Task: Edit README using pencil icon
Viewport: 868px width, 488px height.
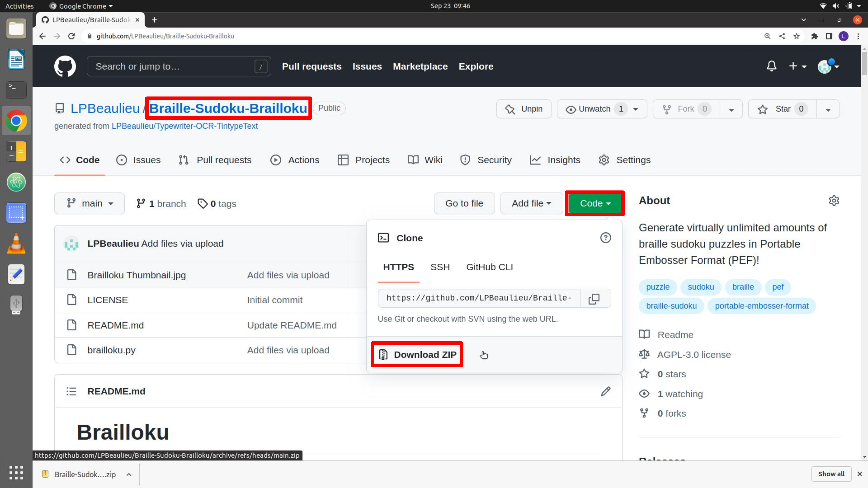Action: pos(605,391)
